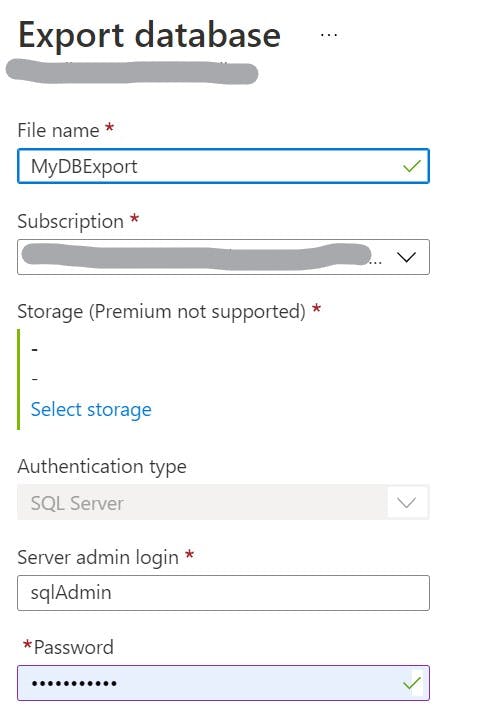Click the Subscription selection box
The image size is (481, 718).
tap(223, 257)
